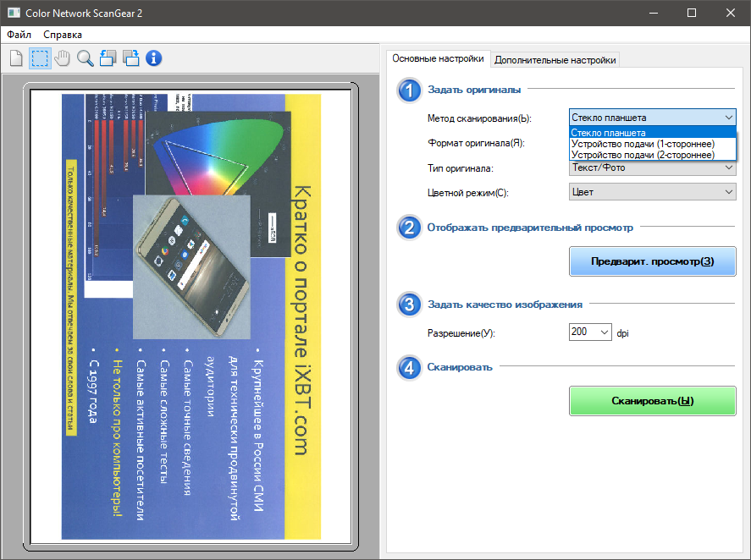Click the new blank page toolbar icon

(x=16, y=59)
